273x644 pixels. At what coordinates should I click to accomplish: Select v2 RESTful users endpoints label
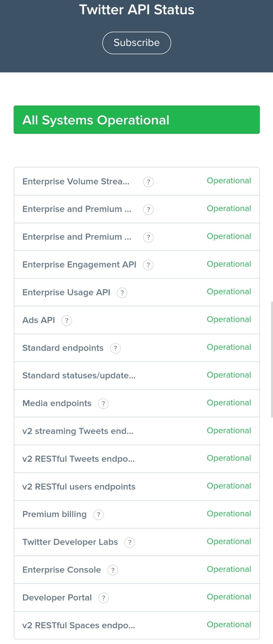click(x=79, y=487)
